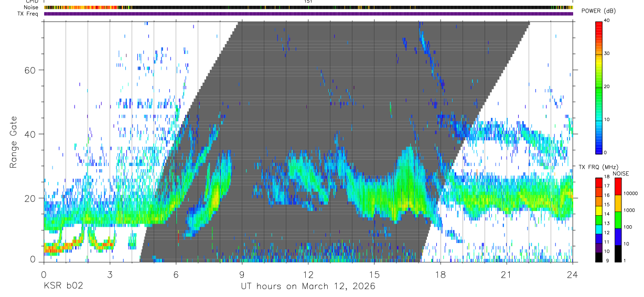Select the 30 tick on the power scale
644x297 pixels.
pos(607,54)
